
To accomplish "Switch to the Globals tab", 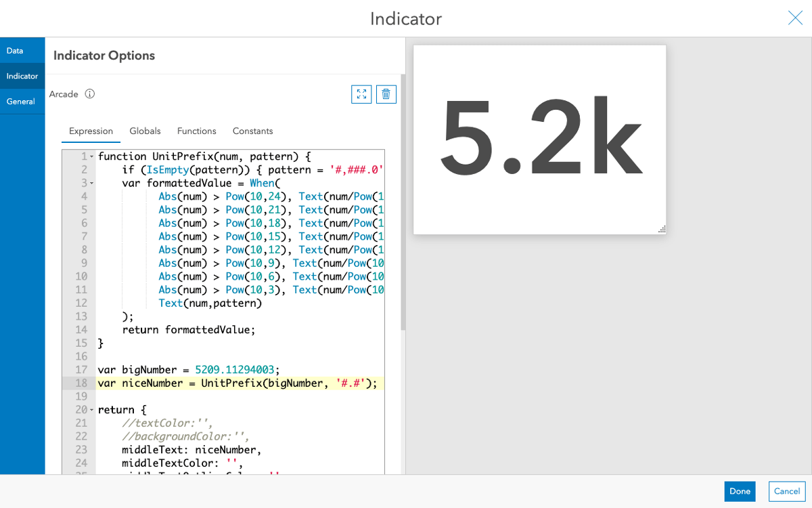I will click(x=145, y=131).
